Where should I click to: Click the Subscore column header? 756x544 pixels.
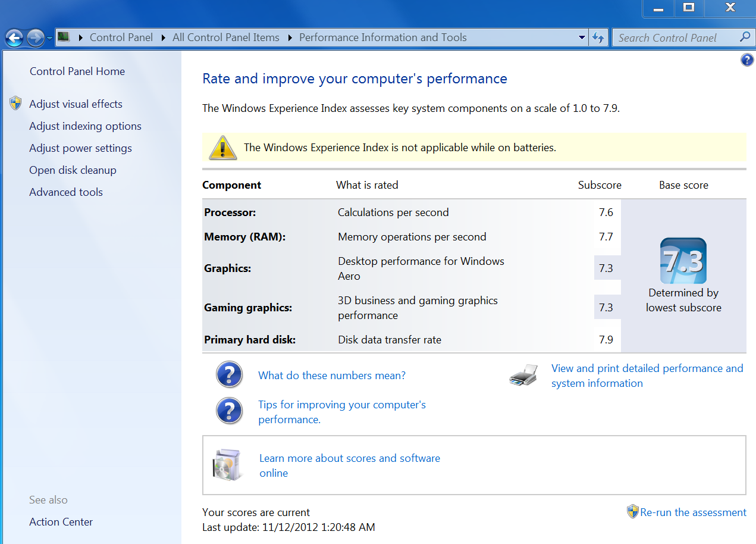pyautogui.click(x=600, y=185)
